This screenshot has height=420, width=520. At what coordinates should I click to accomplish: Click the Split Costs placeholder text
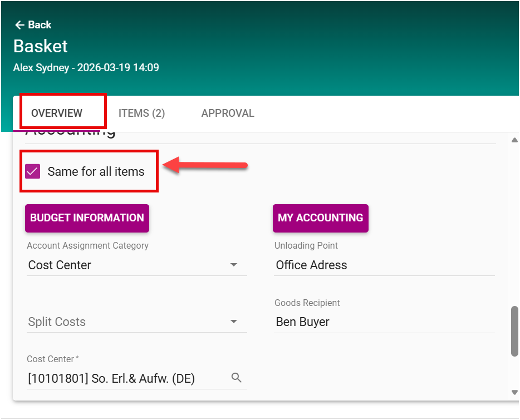(x=57, y=322)
